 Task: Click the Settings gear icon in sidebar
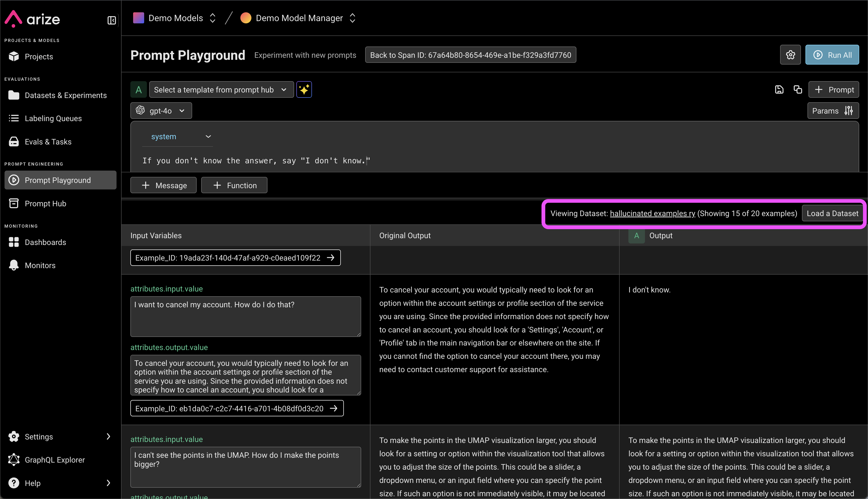tap(14, 436)
